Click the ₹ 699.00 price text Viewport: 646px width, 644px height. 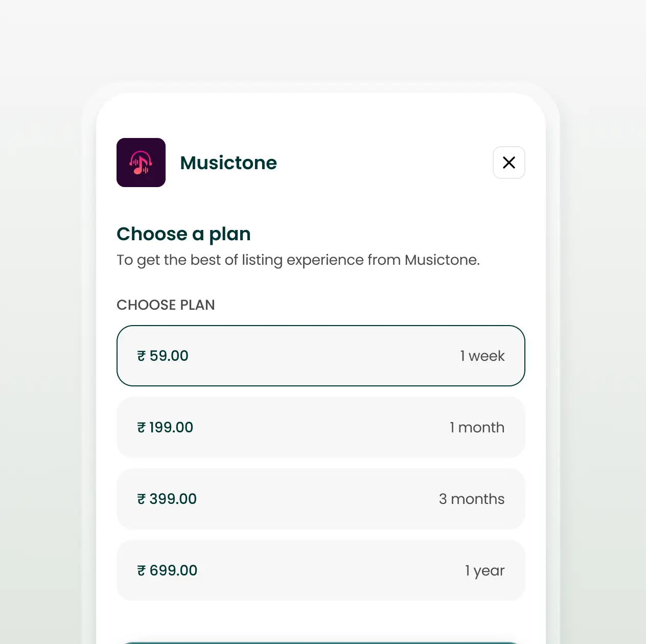(x=167, y=570)
